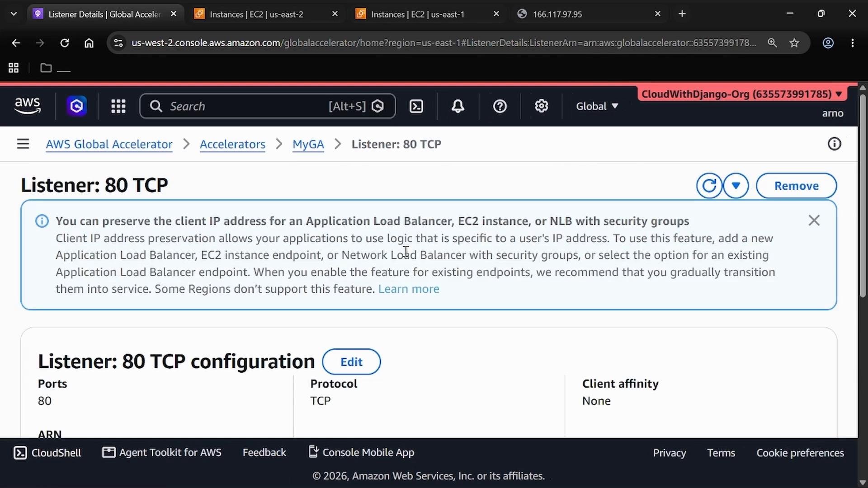
Task: Open the browser profile icon
Action: (828, 43)
